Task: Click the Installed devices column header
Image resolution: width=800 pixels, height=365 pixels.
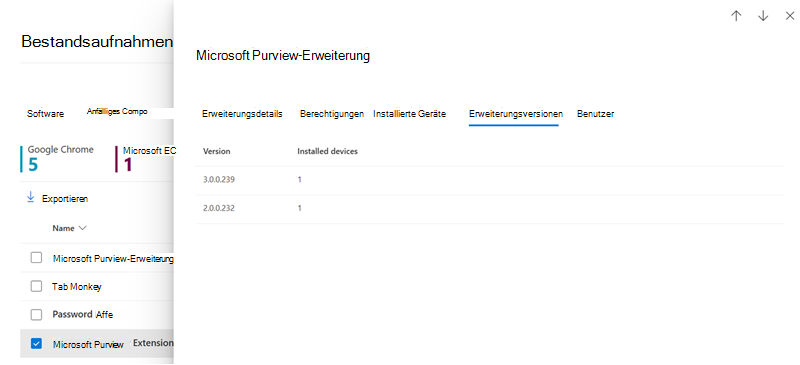Action: coord(328,152)
